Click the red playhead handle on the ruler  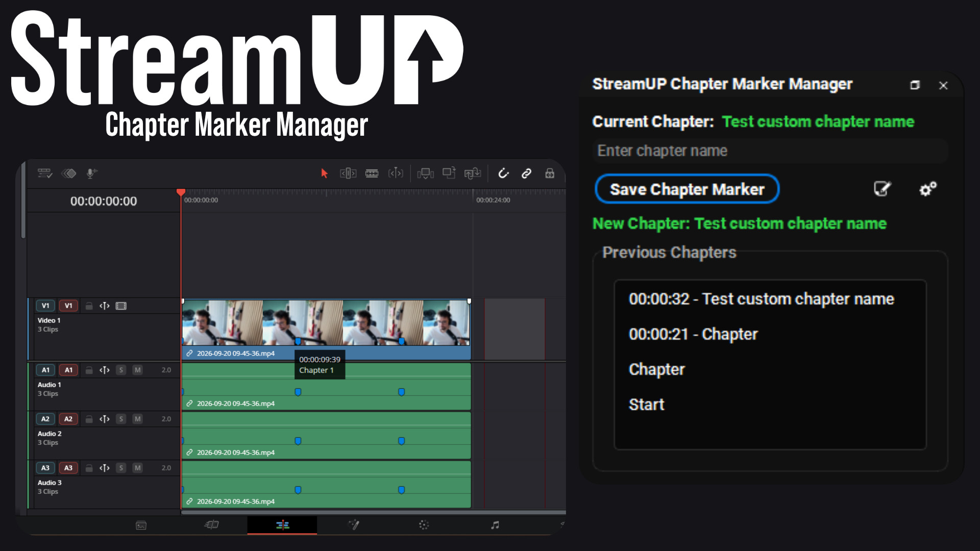click(x=181, y=192)
